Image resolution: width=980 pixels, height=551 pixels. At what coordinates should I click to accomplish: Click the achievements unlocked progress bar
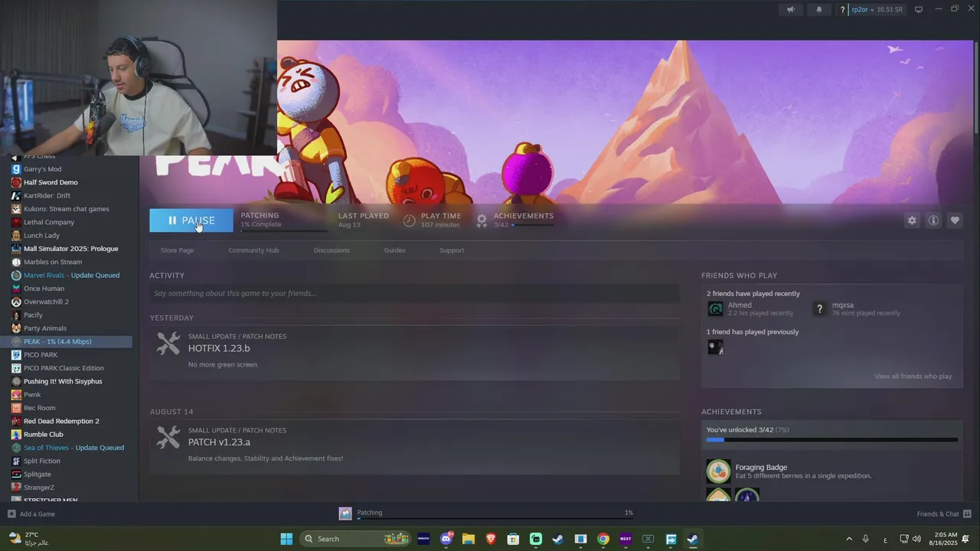(x=831, y=440)
